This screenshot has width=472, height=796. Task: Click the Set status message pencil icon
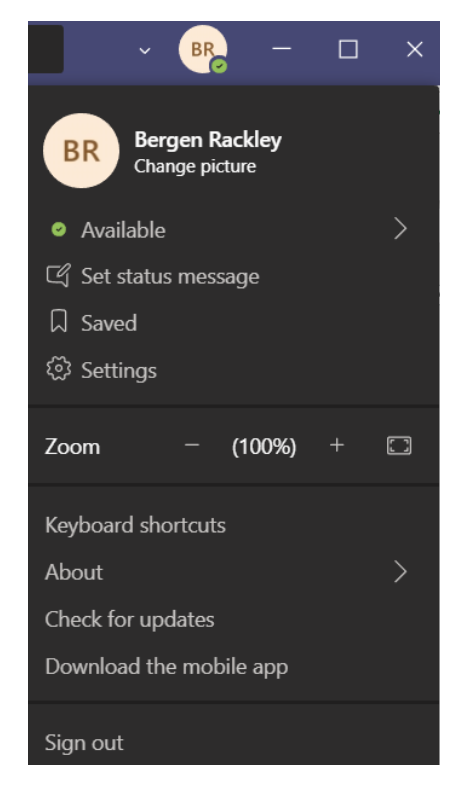click(58, 276)
